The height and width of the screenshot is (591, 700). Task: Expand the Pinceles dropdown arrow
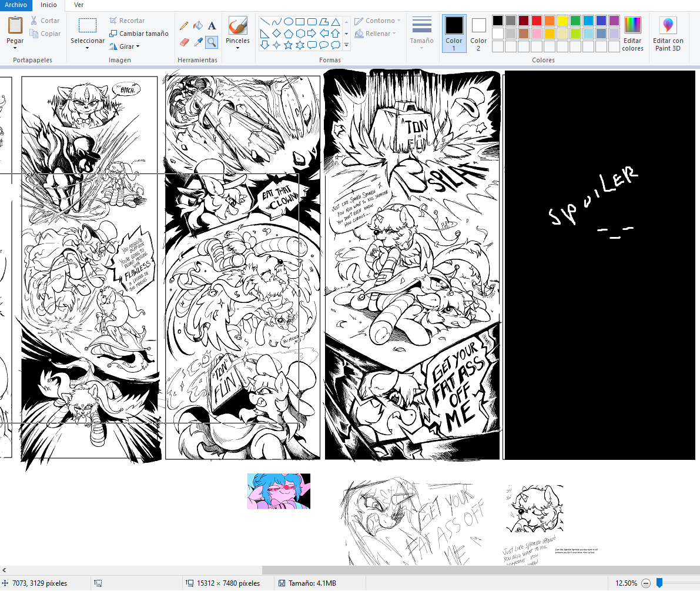[x=238, y=48]
